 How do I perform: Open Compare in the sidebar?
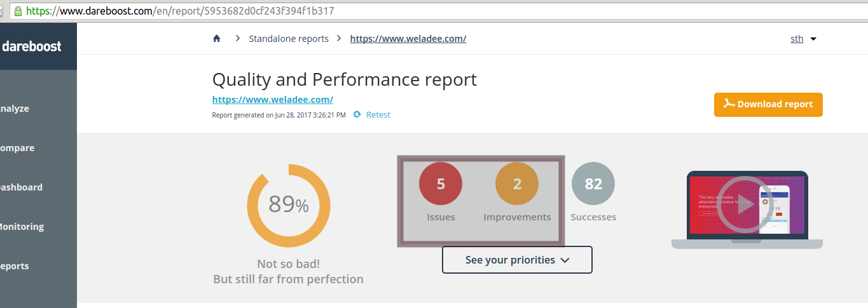click(x=17, y=148)
